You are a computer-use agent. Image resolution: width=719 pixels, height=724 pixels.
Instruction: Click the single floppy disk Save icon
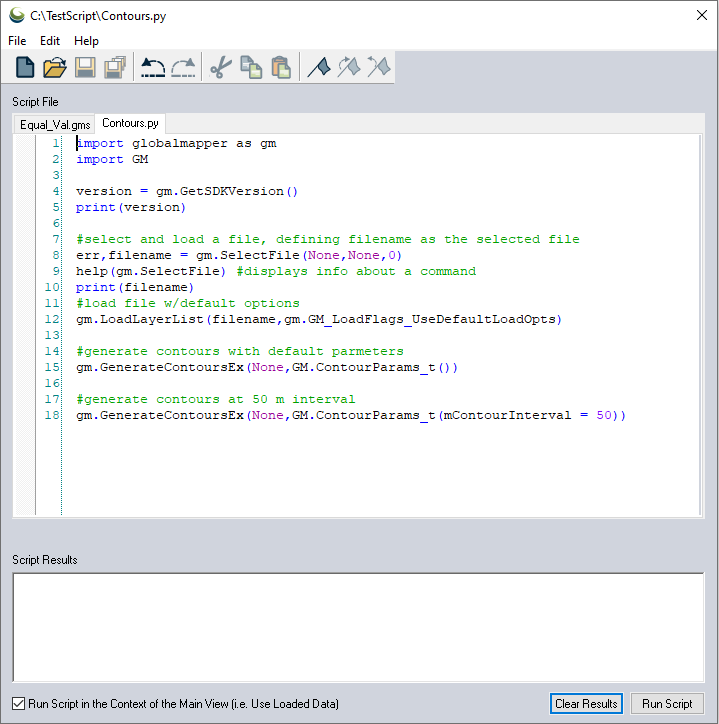85,68
